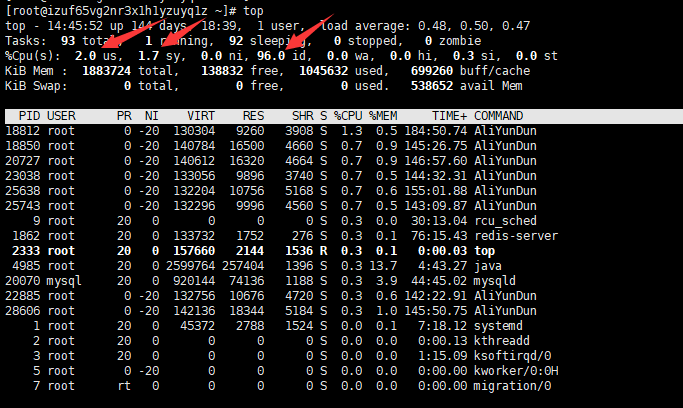Click the %MEM column header
Image resolution: width=683 pixels, height=408 pixels.
(x=383, y=116)
